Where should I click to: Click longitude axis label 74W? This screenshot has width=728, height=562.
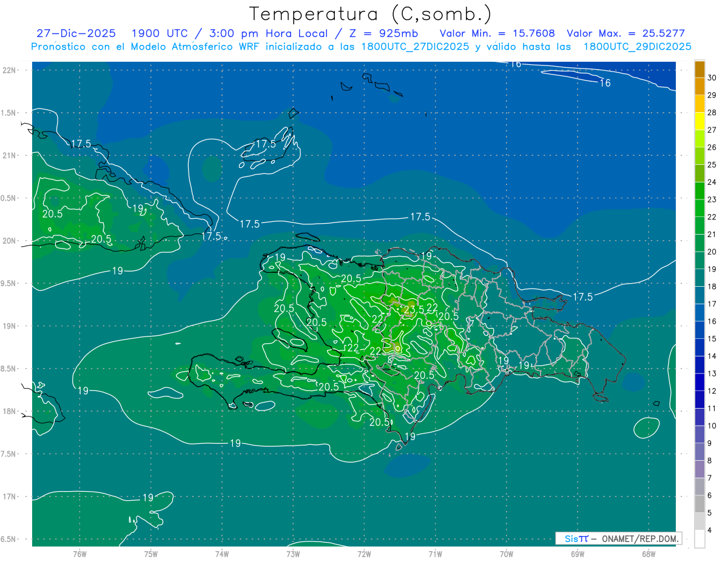(222, 554)
